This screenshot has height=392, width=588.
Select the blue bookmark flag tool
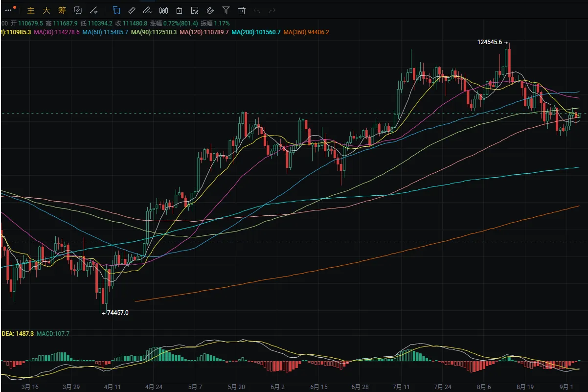click(x=116, y=10)
